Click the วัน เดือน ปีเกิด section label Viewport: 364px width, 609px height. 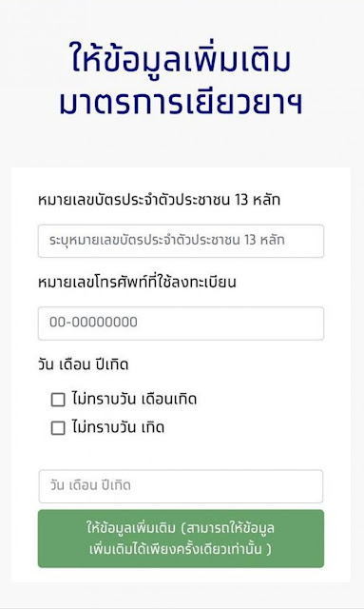pyautogui.click(x=83, y=364)
